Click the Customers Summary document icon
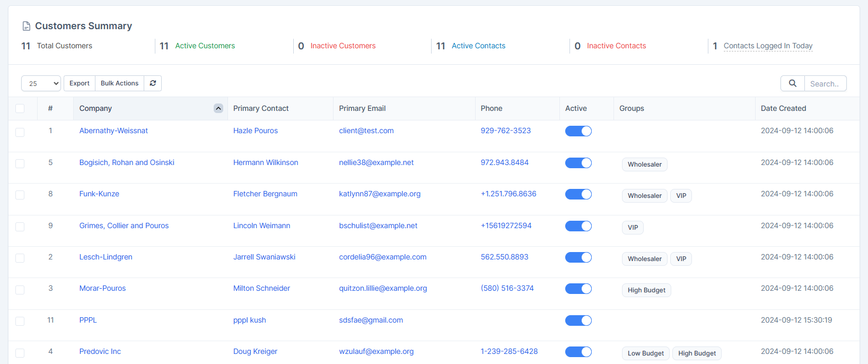This screenshot has width=868, height=364. tap(27, 26)
